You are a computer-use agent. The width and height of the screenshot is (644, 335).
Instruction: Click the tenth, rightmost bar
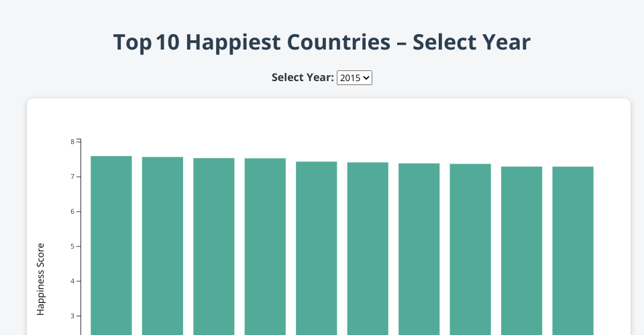(573, 251)
